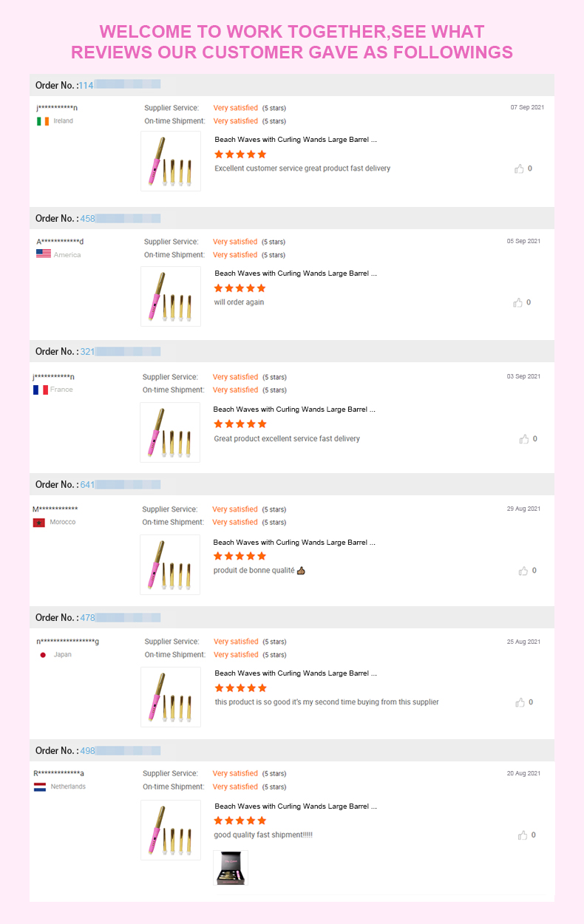The height and width of the screenshot is (924, 584).
Task: Open curling wand thumbnail in America review
Action: [171, 296]
